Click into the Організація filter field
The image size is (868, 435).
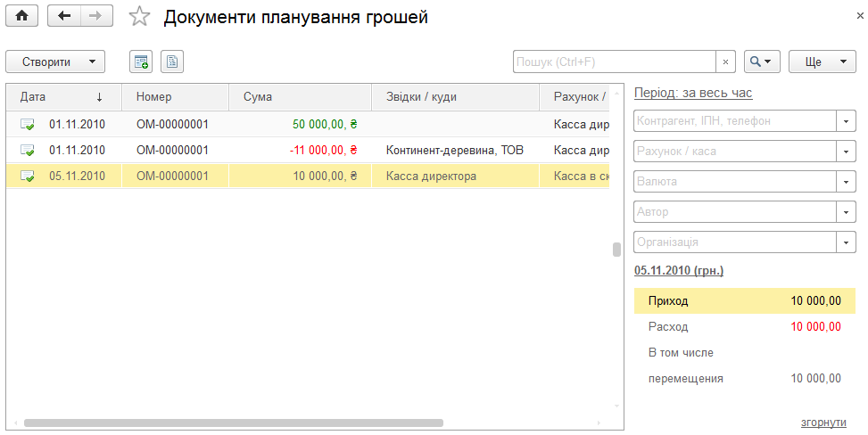(x=735, y=242)
